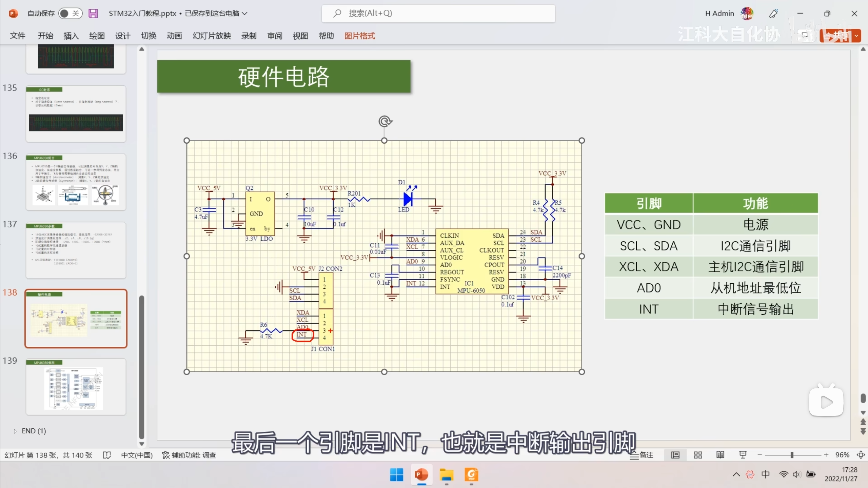Open File Explorer from the taskbar
Viewport: 868px width, 488px height.
click(x=446, y=475)
